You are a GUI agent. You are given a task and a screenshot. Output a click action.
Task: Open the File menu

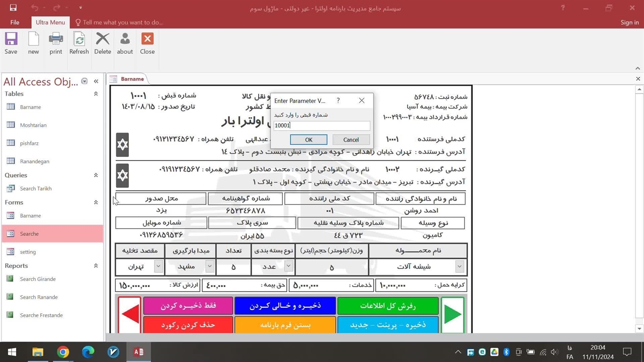click(15, 22)
